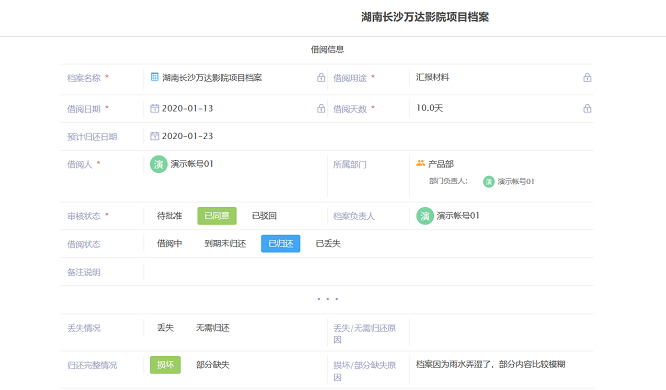Open linked record 湖南长沙万达影院项目档案
Viewport: 666px width, 390px height.
click(x=212, y=77)
